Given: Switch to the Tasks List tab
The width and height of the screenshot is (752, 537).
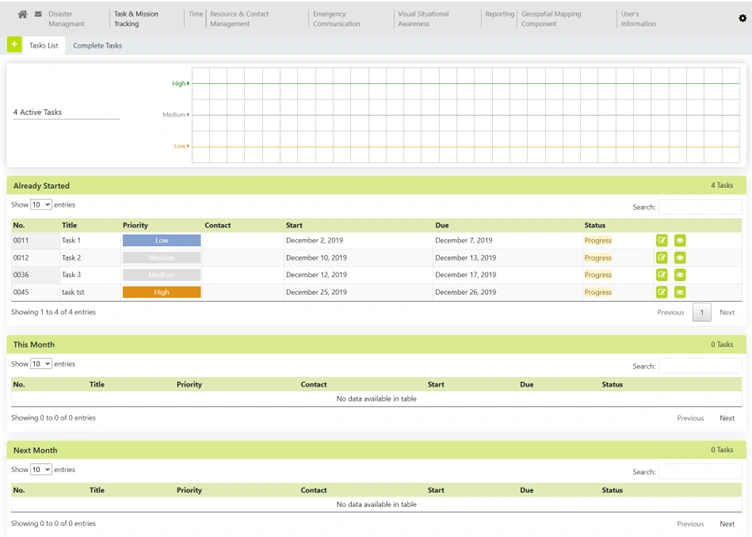Looking at the screenshot, I should [44, 46].
